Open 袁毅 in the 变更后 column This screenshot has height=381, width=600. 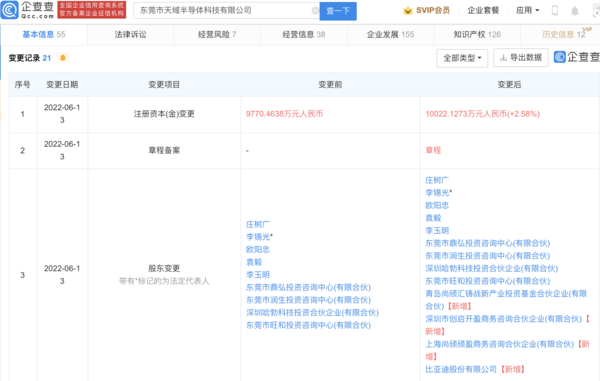point(433,218)
